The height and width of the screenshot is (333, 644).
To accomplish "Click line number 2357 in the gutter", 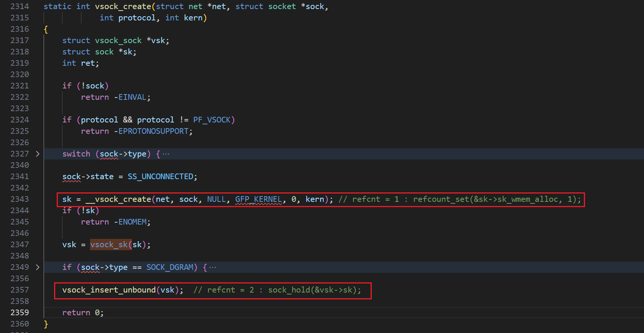I will [x=20, y=290].
